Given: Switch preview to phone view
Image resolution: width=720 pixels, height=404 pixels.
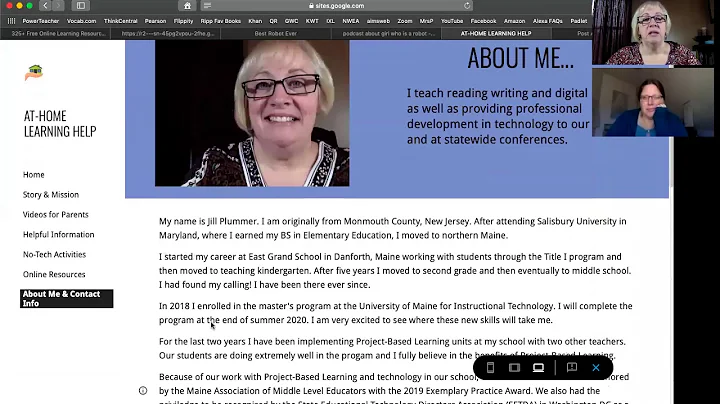Looking at the screenshot, I should click(490, 368).
